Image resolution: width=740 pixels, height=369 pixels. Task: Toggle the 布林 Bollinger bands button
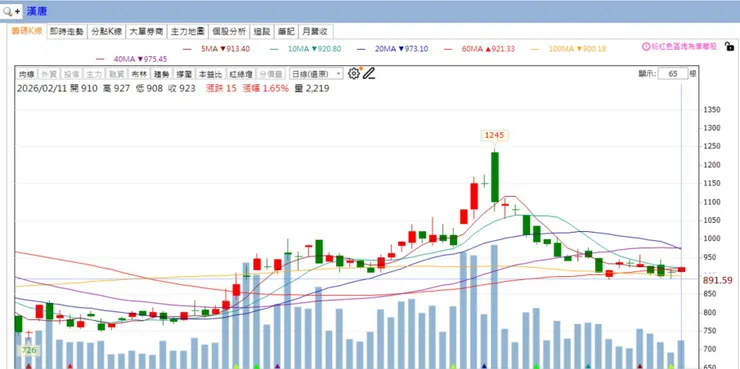coord(139,74)
